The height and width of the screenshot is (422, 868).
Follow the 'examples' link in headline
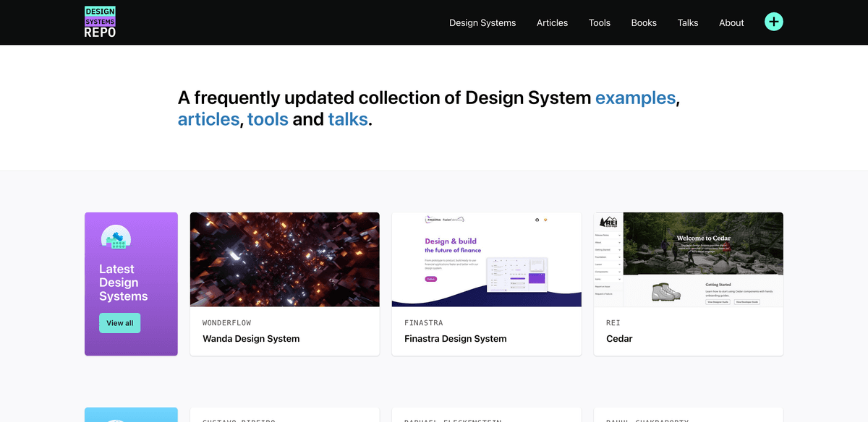[635, 98]
